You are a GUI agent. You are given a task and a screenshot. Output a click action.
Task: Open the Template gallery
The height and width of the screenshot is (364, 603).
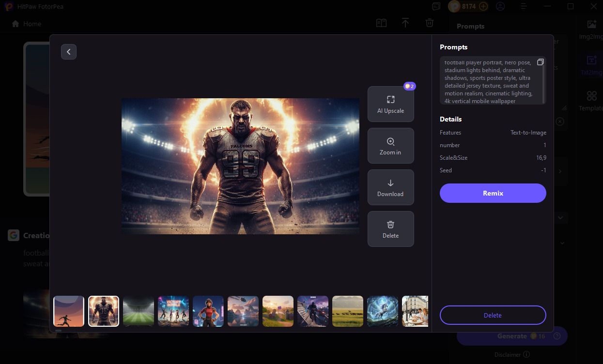pos(591,100)
